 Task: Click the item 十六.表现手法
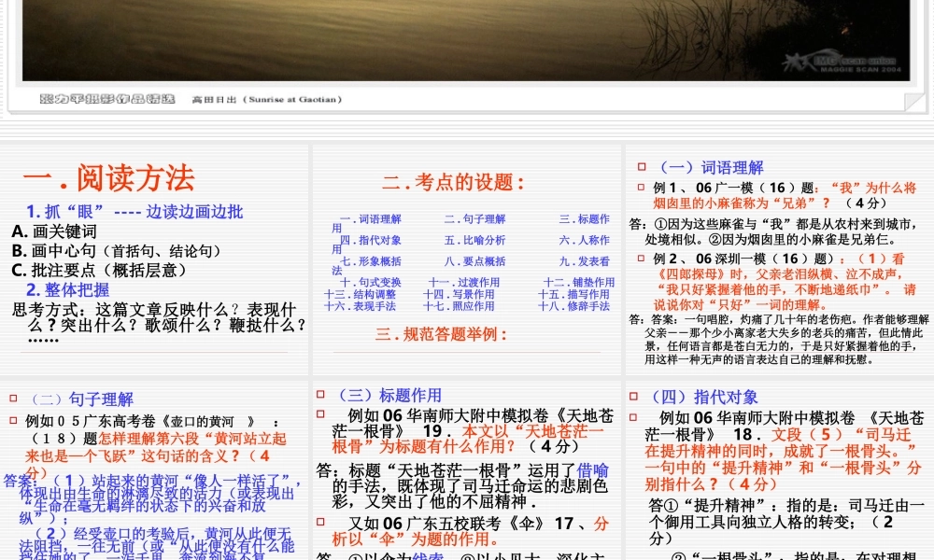click(360, 306)
